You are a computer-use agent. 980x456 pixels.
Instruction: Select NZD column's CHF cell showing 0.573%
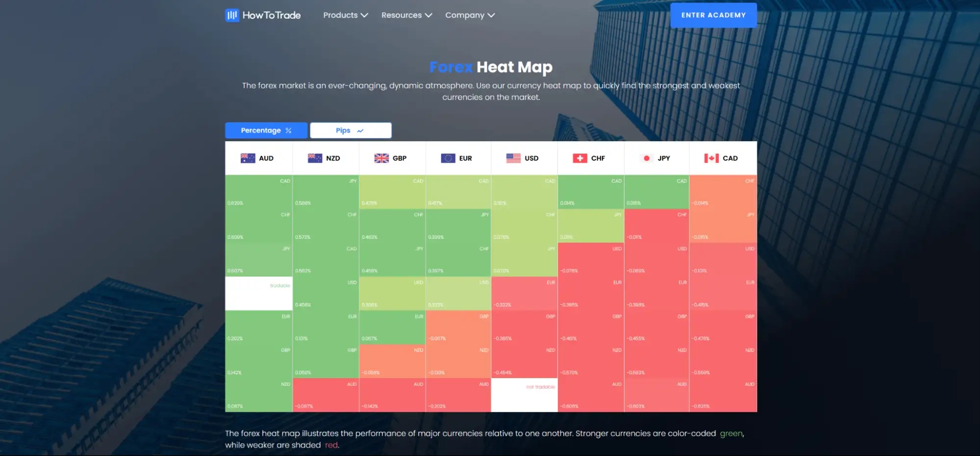[326, 226]
